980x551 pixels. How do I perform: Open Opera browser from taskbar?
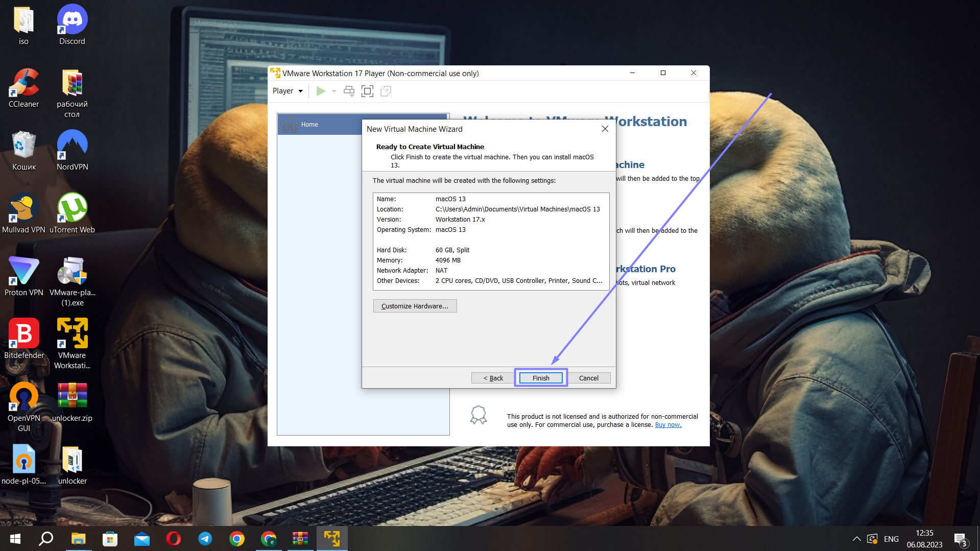(x=173, y=539)
